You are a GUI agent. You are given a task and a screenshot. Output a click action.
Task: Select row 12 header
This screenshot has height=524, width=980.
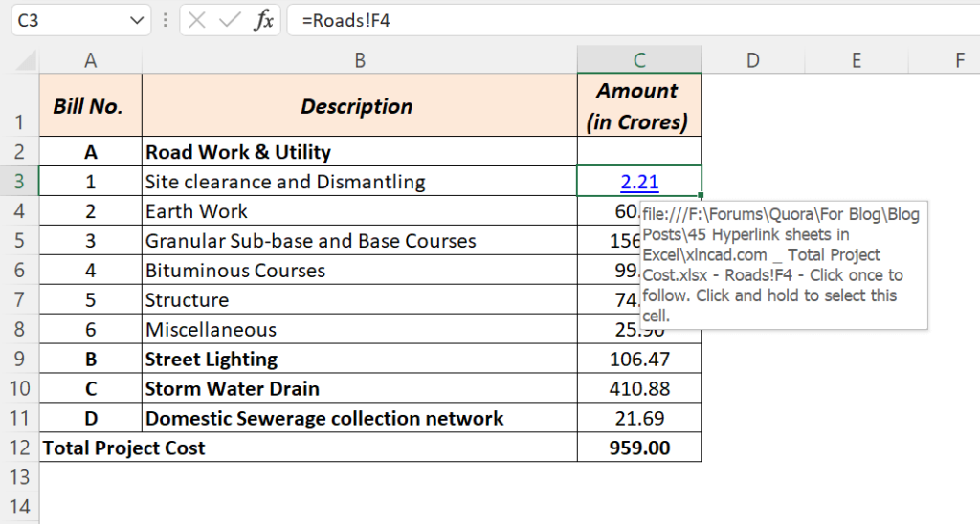click(x=19, y=448)
